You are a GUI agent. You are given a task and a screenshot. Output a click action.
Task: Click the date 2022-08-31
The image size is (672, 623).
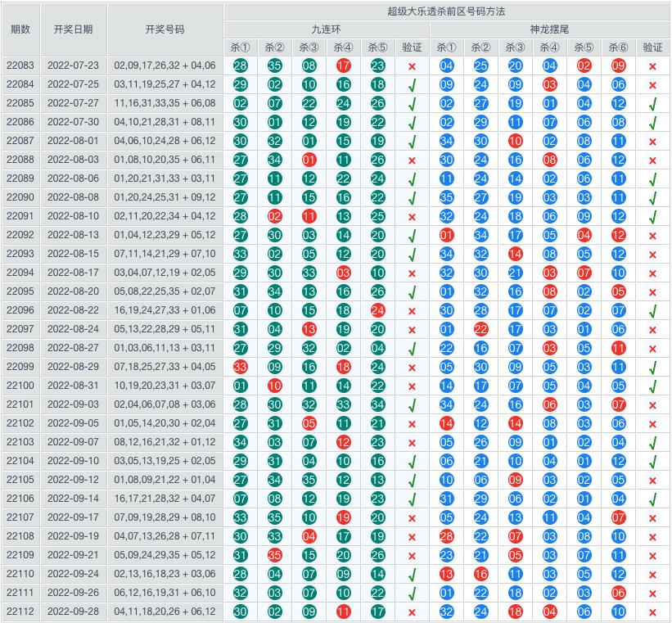coord(73,386)
